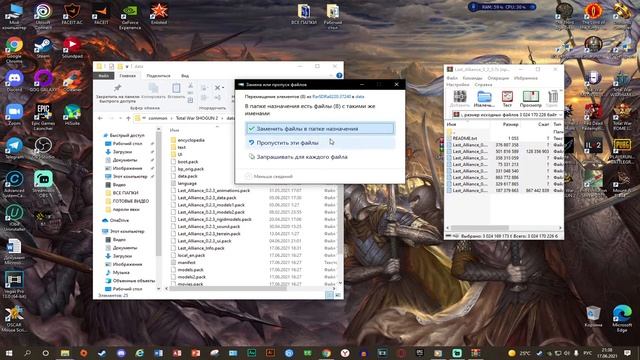Click WinRAR Просмотр toolbar icon
640x360 pixels.
pos(531,99)
